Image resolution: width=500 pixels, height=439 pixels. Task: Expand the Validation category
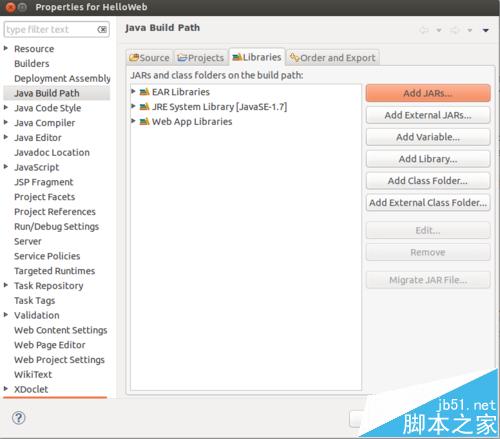pos(6,314)
